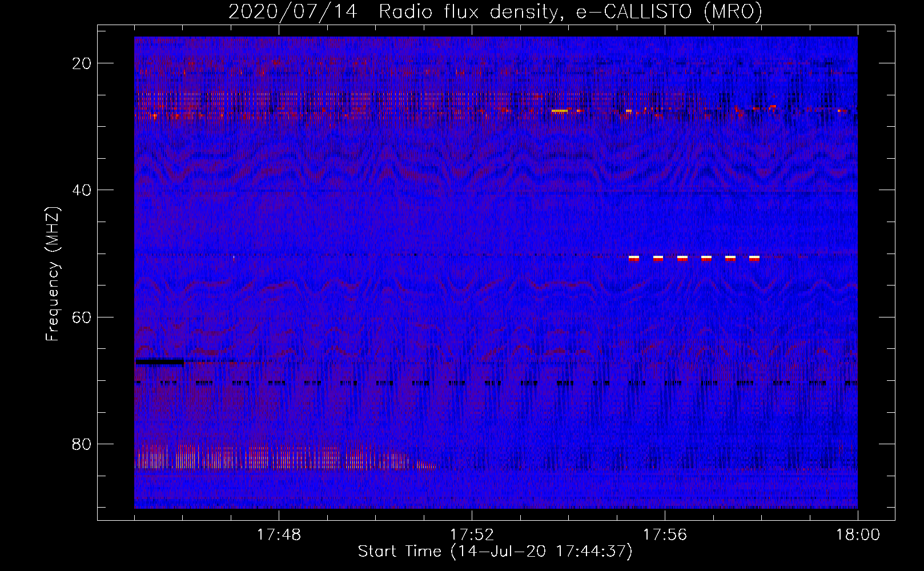Click the frequency tick label 40
The height and width of the screenshot is (571, 924).
(x=82, y=190)
